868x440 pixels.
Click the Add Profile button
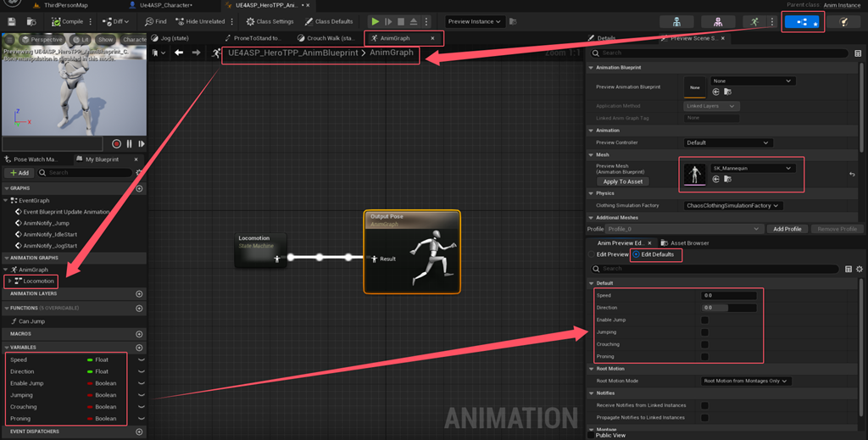tap(787, 229)
